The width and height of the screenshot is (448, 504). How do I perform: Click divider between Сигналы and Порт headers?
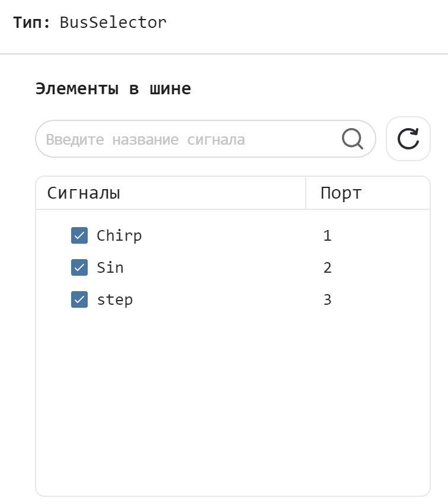[306, 193]
